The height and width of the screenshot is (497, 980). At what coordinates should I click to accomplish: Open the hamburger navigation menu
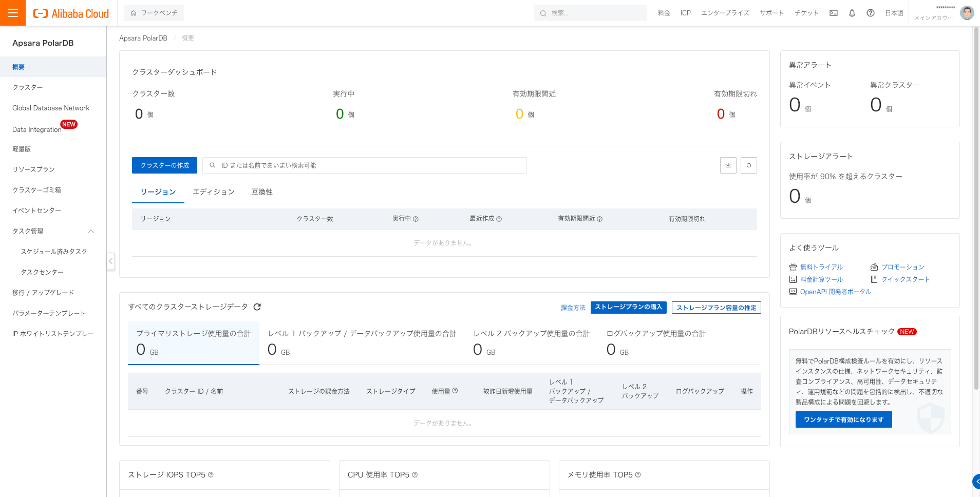coord(13,13)
